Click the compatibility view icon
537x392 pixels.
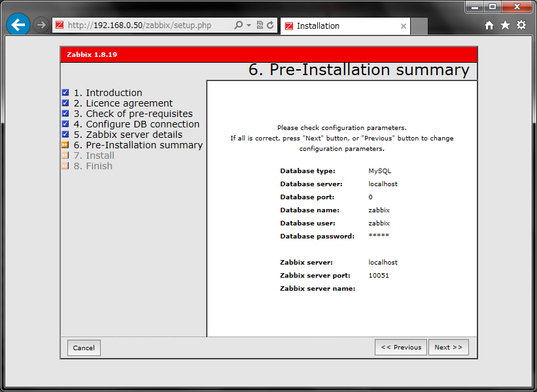click(260, 25)
